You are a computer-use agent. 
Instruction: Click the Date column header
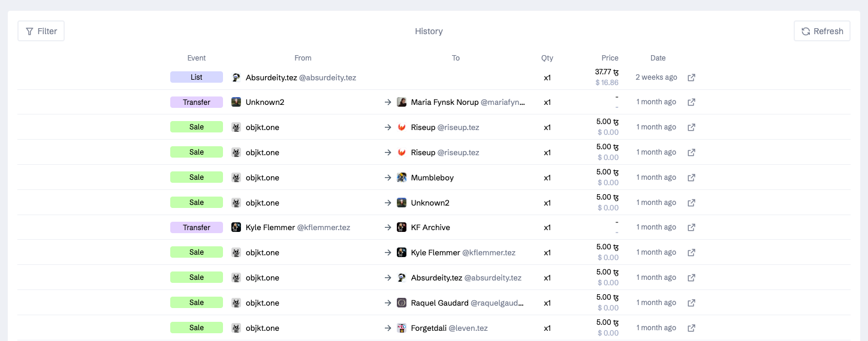point(658,58)
